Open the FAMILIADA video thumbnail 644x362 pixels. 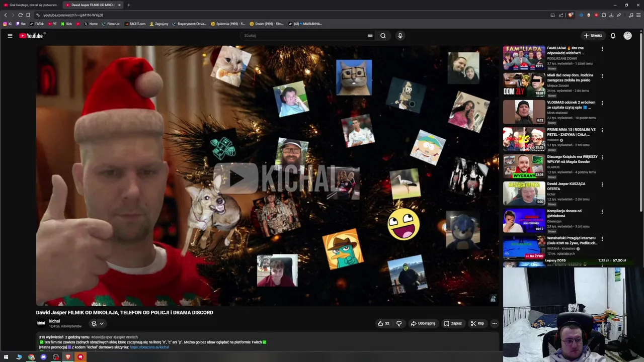click(524, 58)
